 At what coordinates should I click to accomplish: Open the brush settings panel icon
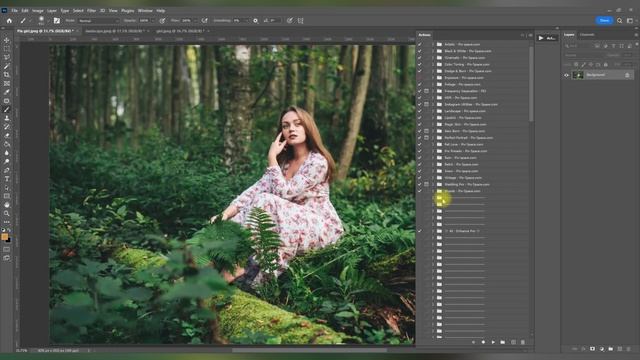(x=57, y=20)
